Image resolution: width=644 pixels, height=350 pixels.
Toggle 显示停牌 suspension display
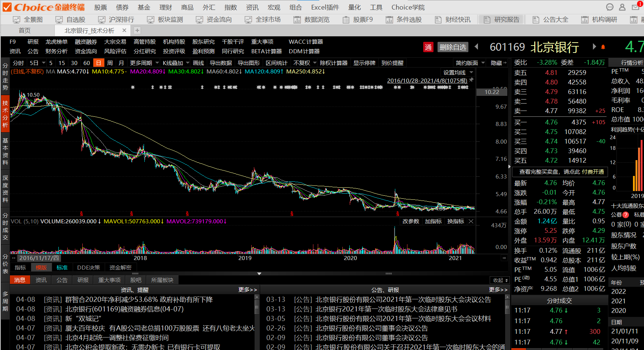(364, 63)
